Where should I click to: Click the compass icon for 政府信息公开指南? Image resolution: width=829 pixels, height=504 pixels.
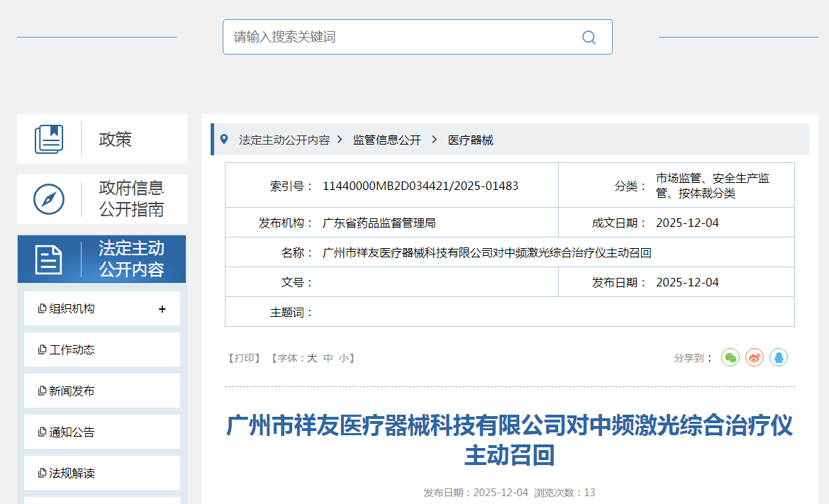click(49, 199)
